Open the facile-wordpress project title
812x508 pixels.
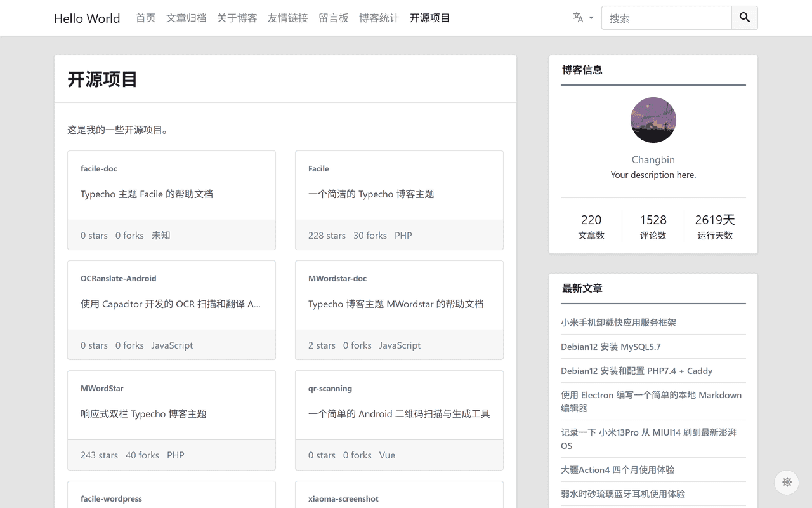[x=111, y=498]
